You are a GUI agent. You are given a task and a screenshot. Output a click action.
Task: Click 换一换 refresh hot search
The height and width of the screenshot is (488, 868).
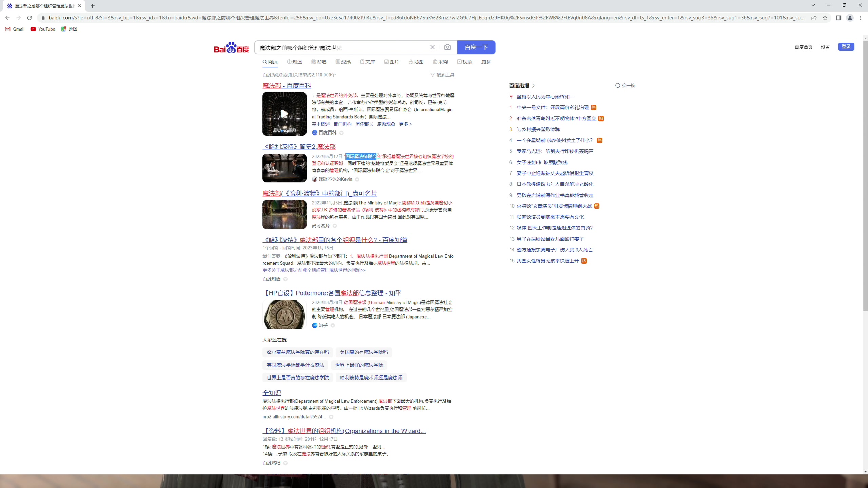point(625,86)
